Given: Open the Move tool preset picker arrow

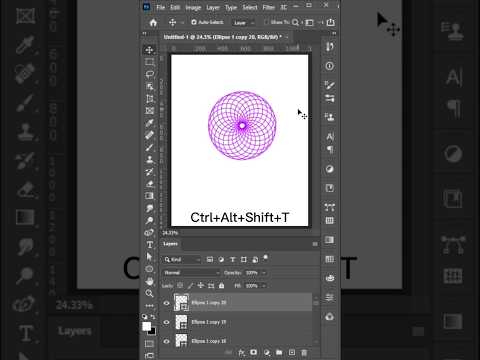Looking at the screenshot, I should (182, 23).
